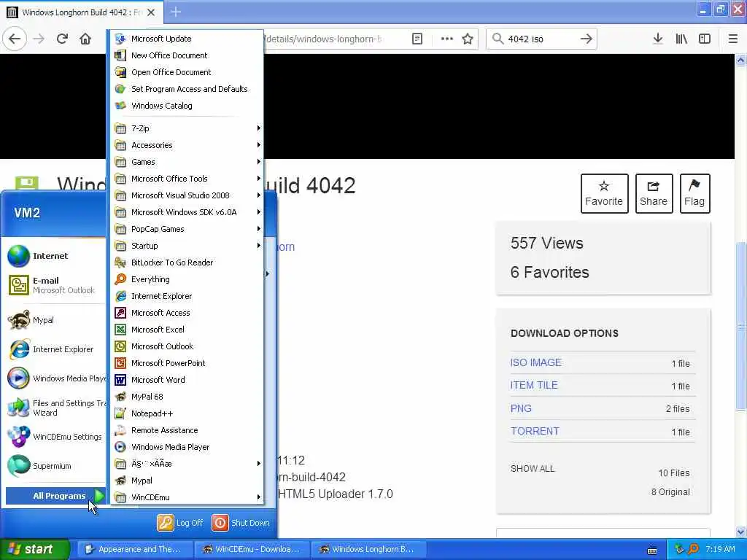
Task: Click the browser Back arrow button
Action: pyautogui.click(x=15, y=39)
